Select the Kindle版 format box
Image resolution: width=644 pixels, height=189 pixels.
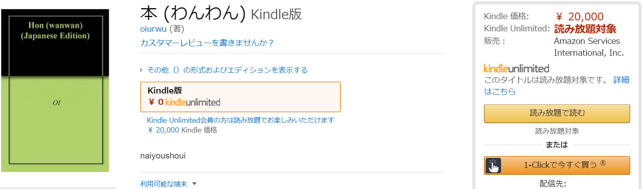[x=240, y=97]
